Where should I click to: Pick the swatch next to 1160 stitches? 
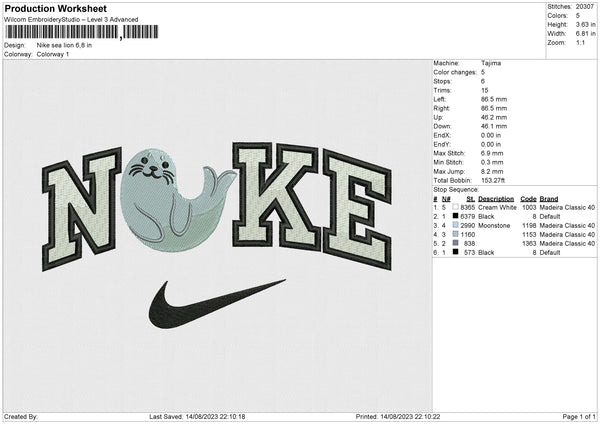pyautogui.click(x=455, y=234)
